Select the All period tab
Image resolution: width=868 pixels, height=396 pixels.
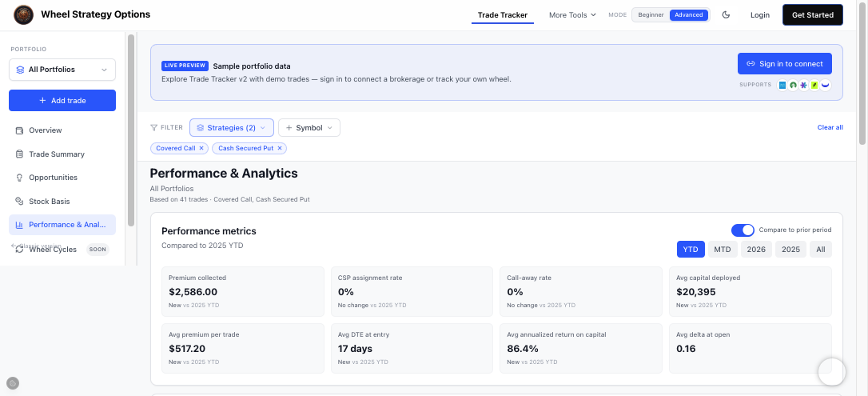coord(820,250)
